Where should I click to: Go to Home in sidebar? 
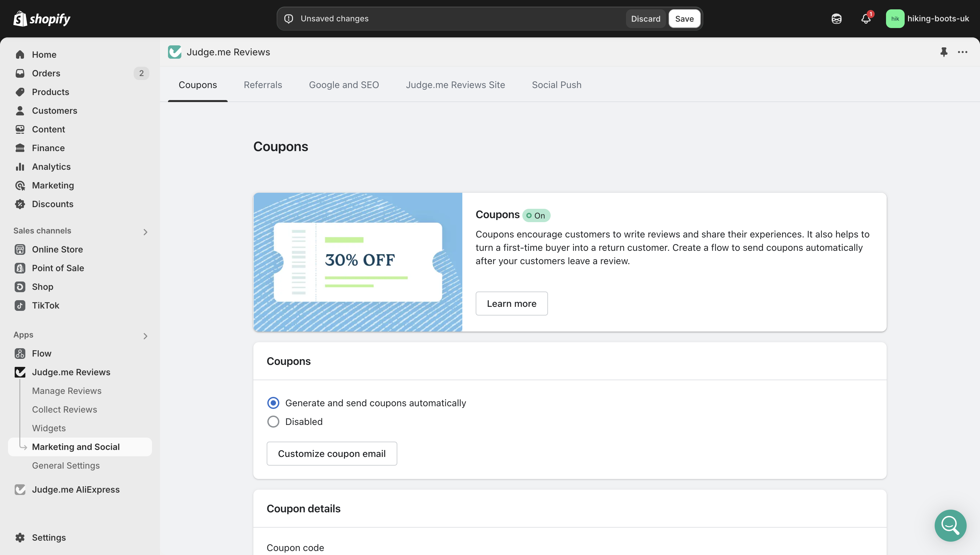click(x=80, y=54)
